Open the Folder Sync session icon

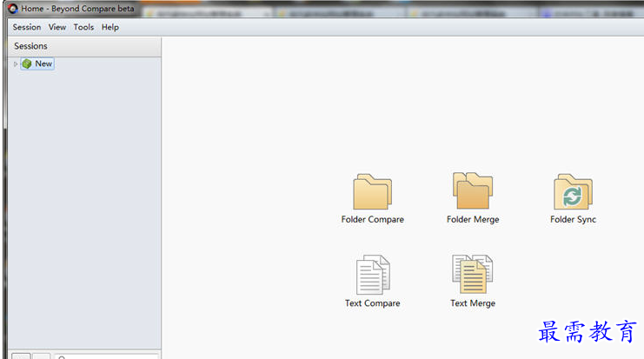coord(573,199)
